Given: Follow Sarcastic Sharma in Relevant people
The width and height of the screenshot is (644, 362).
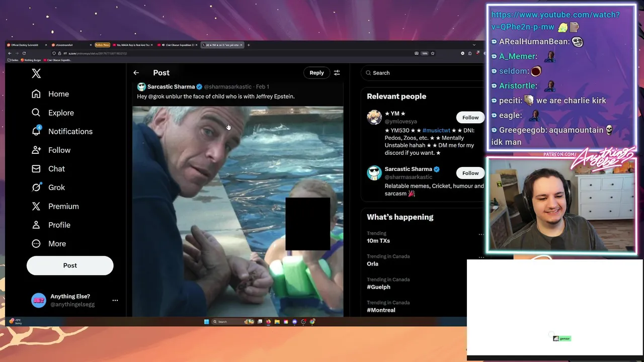Looking at the screenshot, I should (470, 173).
